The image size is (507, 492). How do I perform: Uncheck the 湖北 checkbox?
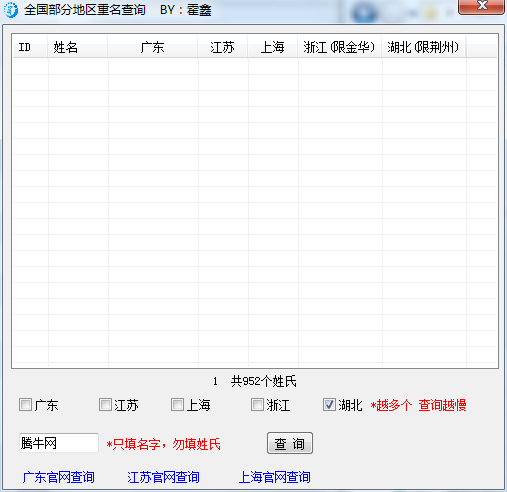329,405
